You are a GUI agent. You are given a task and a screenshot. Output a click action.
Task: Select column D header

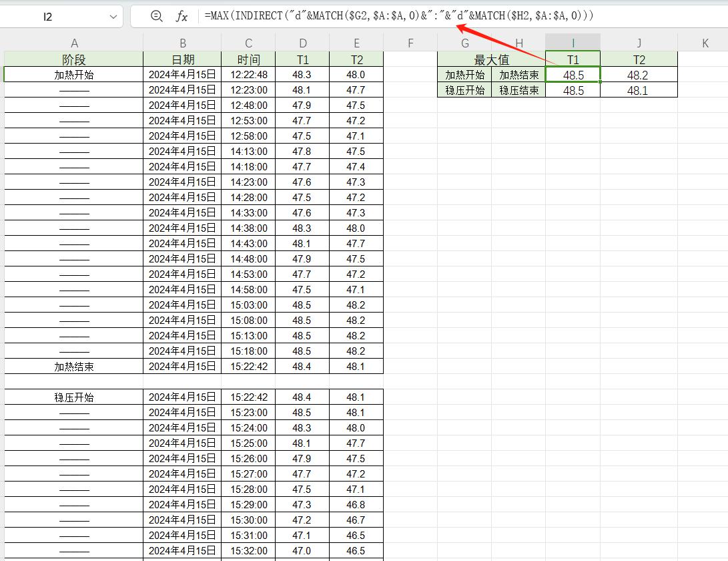tap(302, 43)
